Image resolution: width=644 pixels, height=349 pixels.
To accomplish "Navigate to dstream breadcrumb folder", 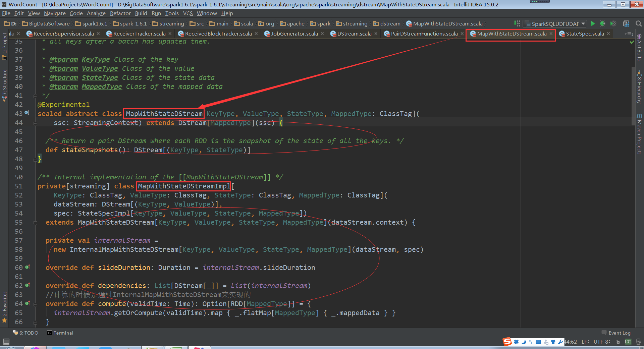I will (x=387, y=24).
